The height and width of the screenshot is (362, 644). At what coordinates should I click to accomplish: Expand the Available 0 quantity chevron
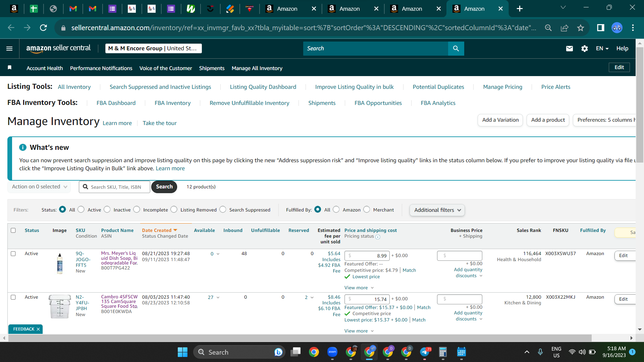pos(218,254)
